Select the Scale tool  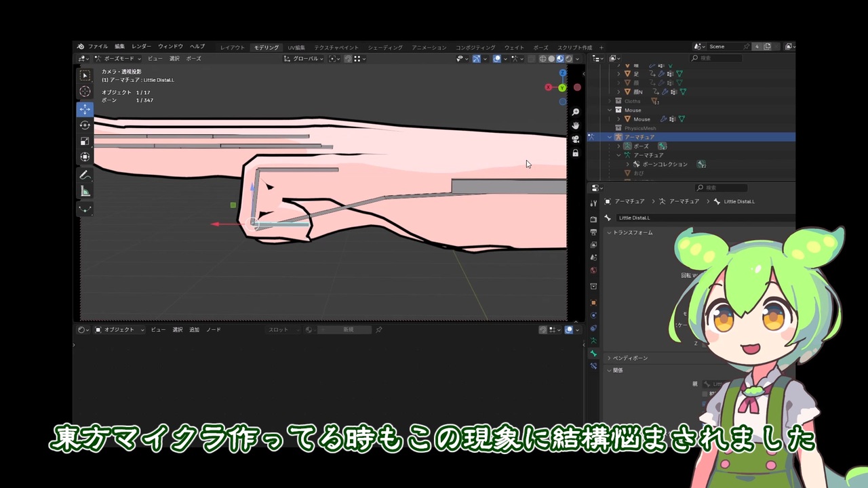[x=85, y=141]
